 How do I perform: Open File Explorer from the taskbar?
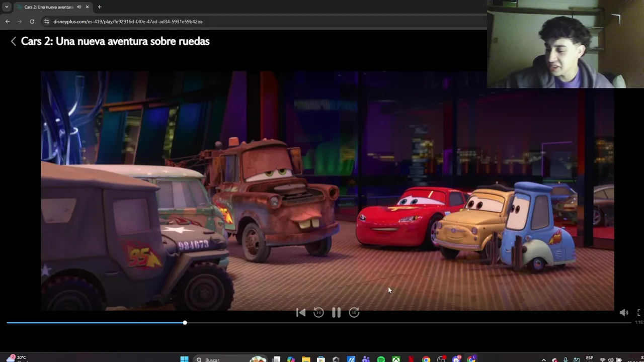(x=306, y=359)
